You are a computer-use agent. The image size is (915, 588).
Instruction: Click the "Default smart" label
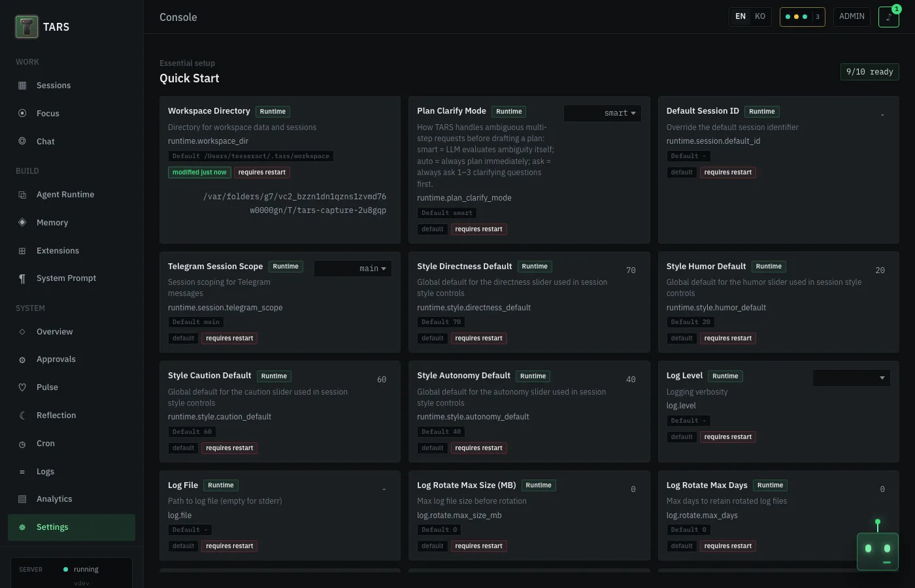[x=447, y=213]
